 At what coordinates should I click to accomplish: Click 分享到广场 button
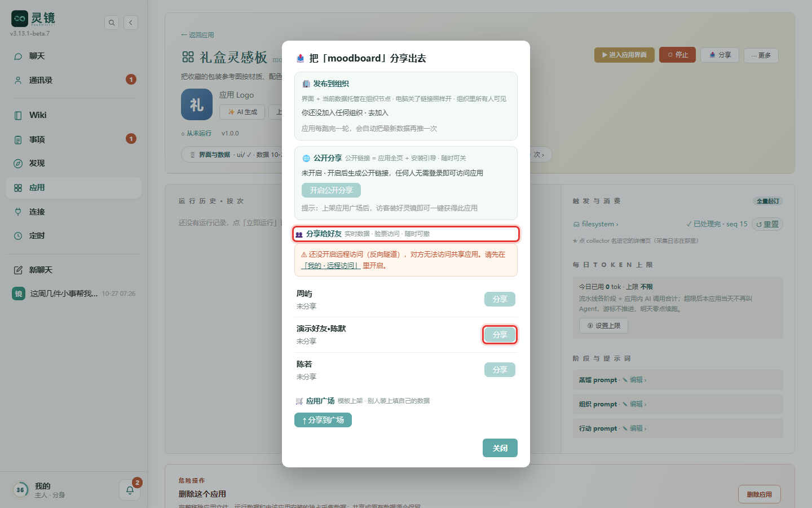(323, 420)
